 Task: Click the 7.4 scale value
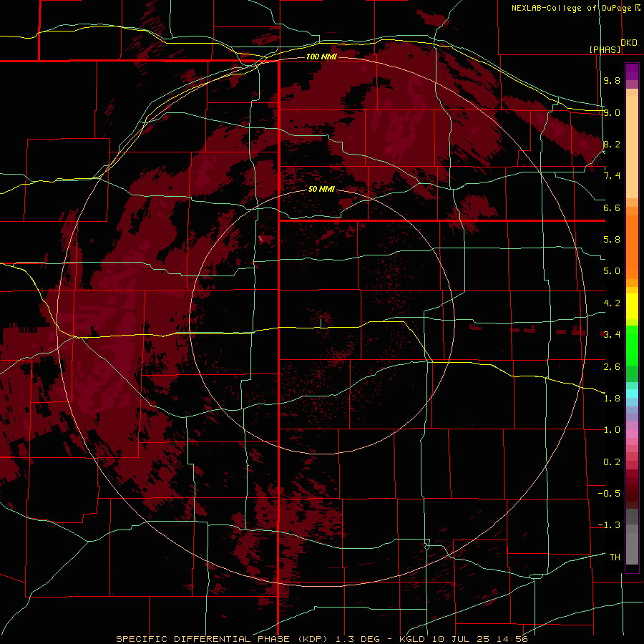[612, 176]
